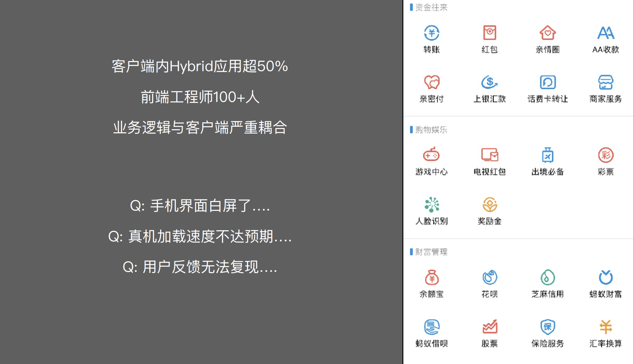
Task: Start 人脸识别 face recognition icon
Action: coord(431,205)
